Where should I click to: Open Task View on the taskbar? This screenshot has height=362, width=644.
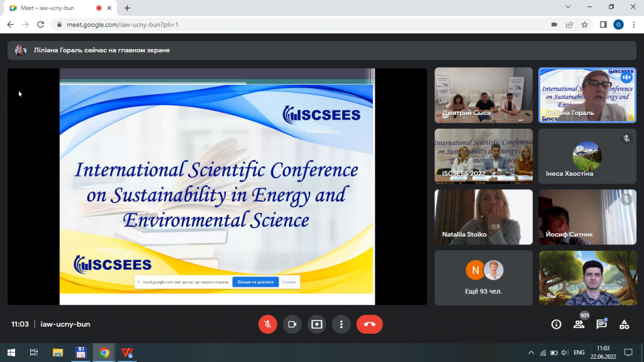34,353
